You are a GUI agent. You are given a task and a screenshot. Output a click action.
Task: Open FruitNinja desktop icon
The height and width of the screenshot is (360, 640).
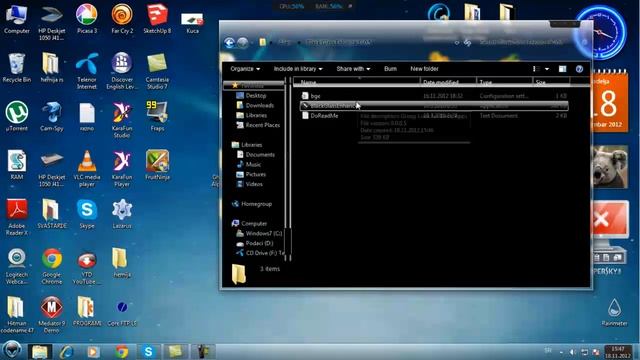[157, 165]
